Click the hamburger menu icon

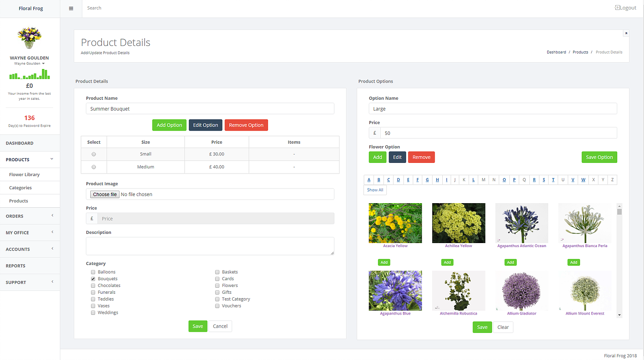[x=71, y=8]
